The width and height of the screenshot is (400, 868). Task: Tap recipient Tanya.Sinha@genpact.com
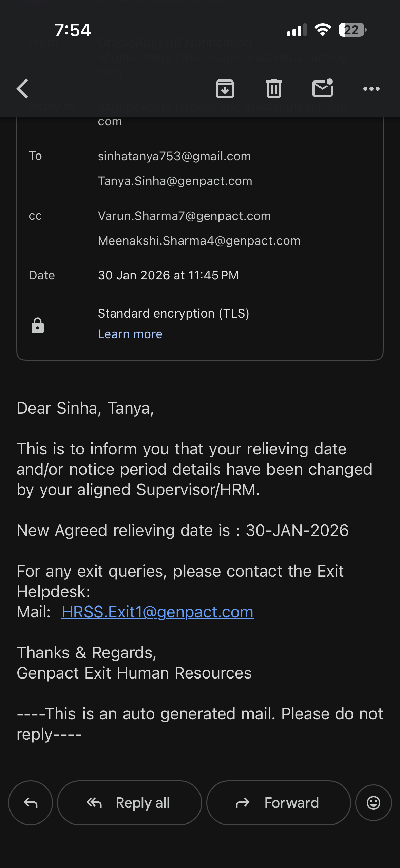tap(175, 181)
